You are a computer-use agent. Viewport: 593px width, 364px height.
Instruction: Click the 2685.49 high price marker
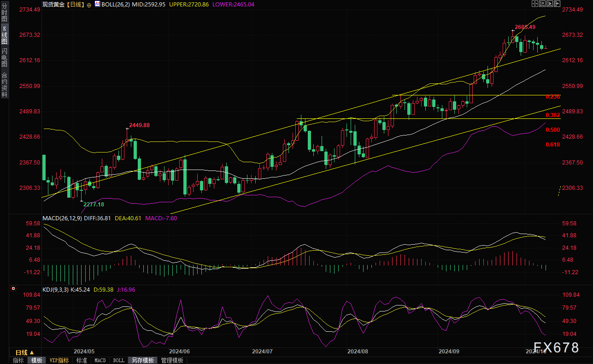(x=525, y=27)
